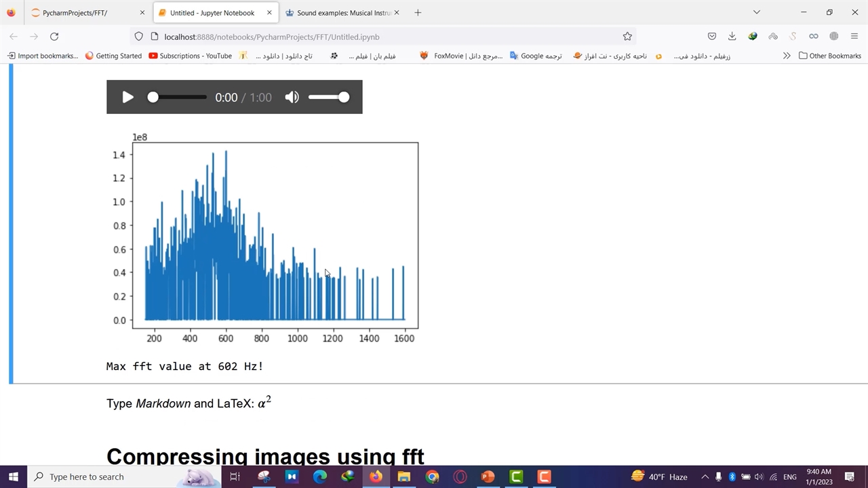The width and height of the screenshot is (868, 488).
Task: Open the Getting Started bookmark
Action: pos(113,56)
